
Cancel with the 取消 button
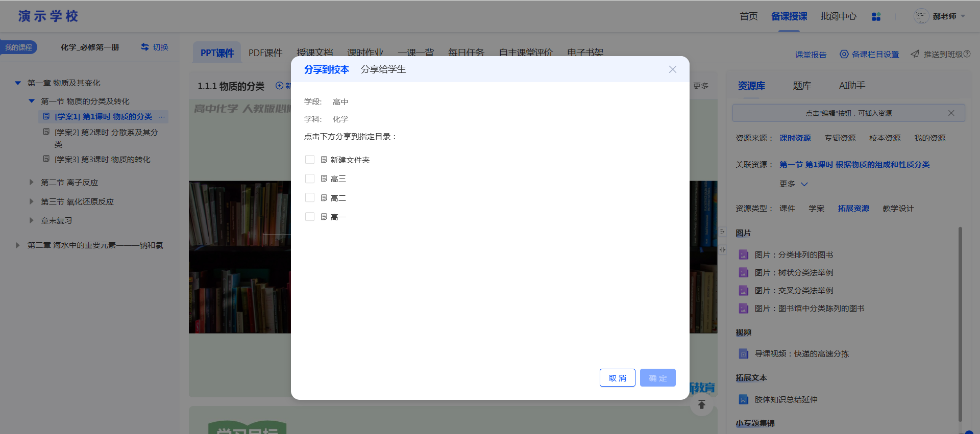click(x=618, y=378)
